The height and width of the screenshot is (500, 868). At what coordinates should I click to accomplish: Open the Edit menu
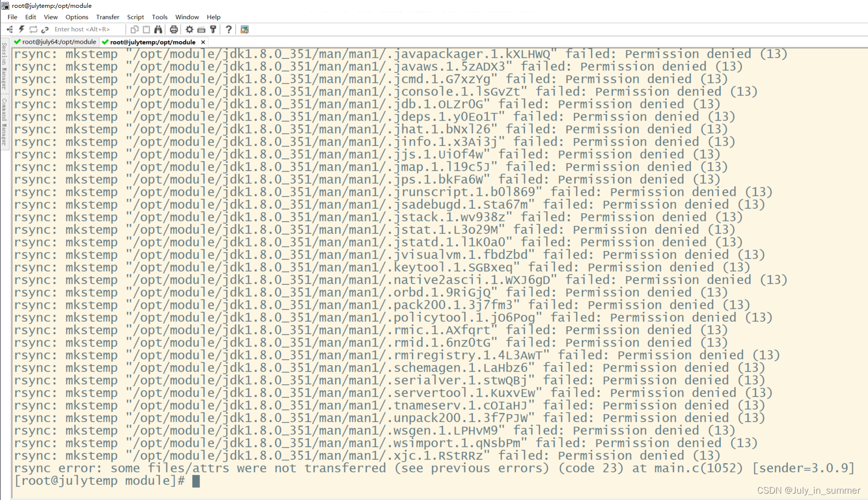point(30,17)
